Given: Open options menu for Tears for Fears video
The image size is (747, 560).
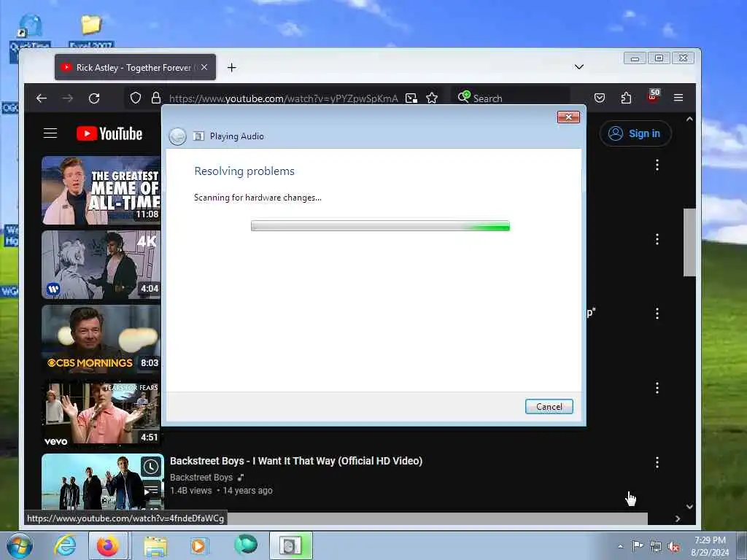Looking at the screenshot, I should pos(657,388).
